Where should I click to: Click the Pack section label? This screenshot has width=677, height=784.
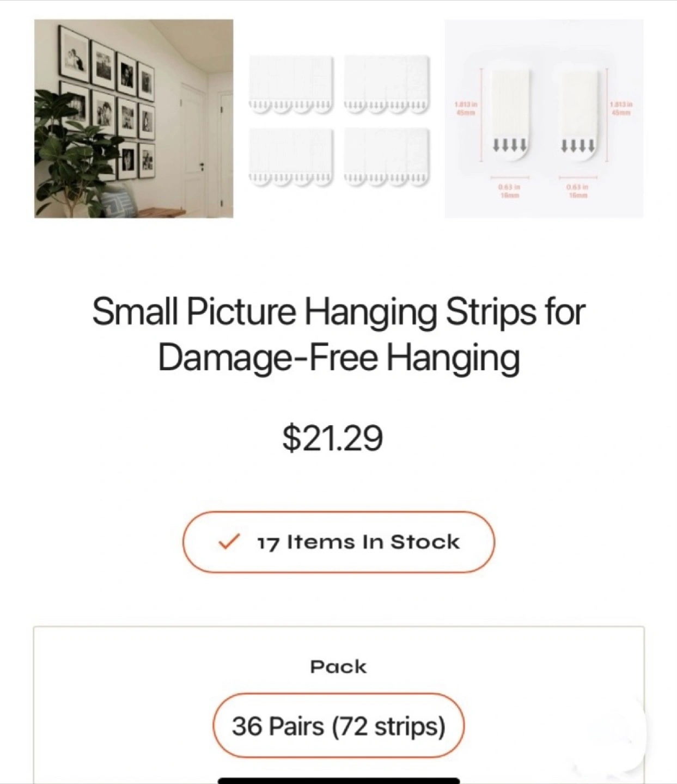[x=338, y=666]
